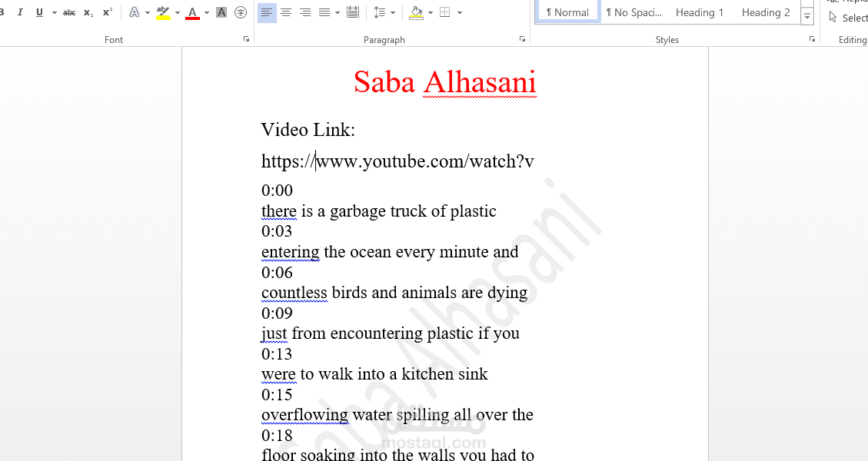Open the font color dropdown arrow
868x461 pixels.
click(207, 12)
